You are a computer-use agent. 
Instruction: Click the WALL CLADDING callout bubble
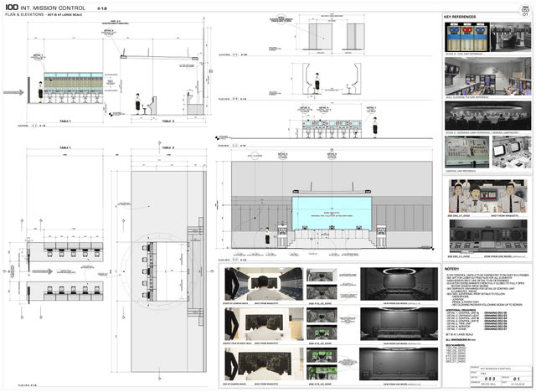pos(255,156)
